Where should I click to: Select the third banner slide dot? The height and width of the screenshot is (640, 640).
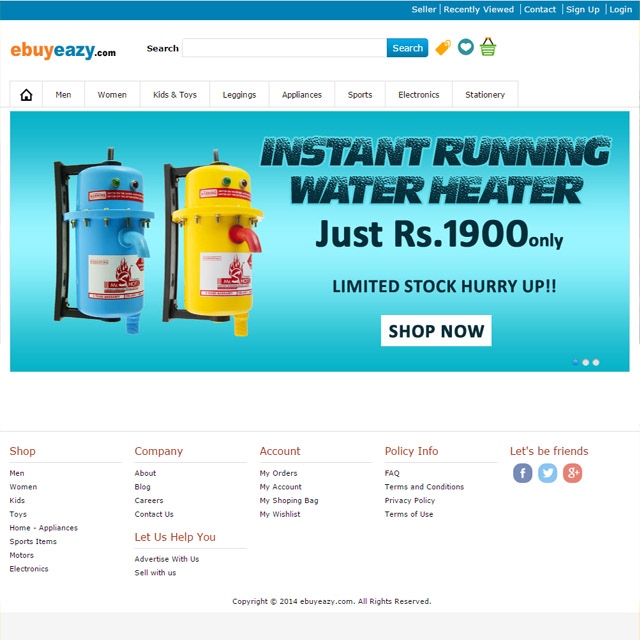pos(596,362)
